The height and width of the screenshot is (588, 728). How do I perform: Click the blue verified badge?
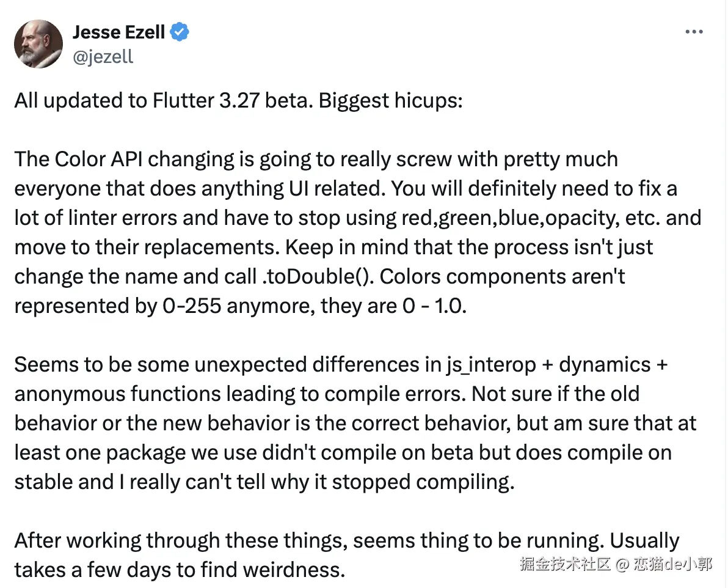(x=179, y=32)
